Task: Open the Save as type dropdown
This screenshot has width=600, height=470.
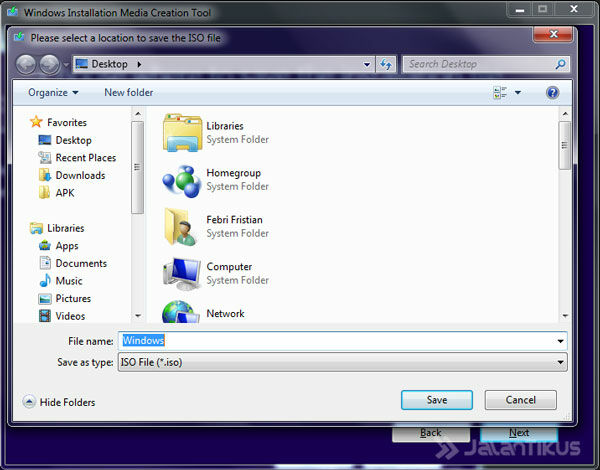Action: pos(342,362)
